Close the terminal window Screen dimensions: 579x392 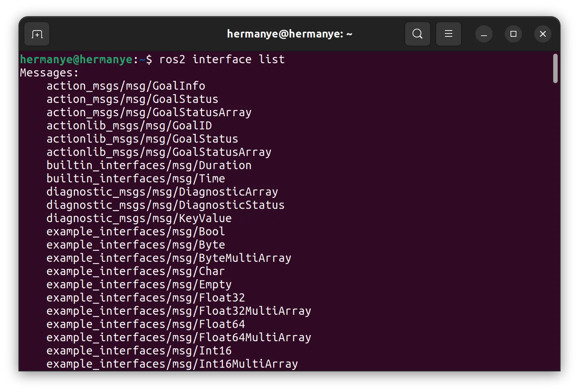[x=543, y=34]
